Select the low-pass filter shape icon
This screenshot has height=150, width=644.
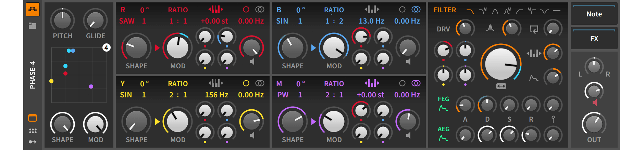[x=470, y=11]
